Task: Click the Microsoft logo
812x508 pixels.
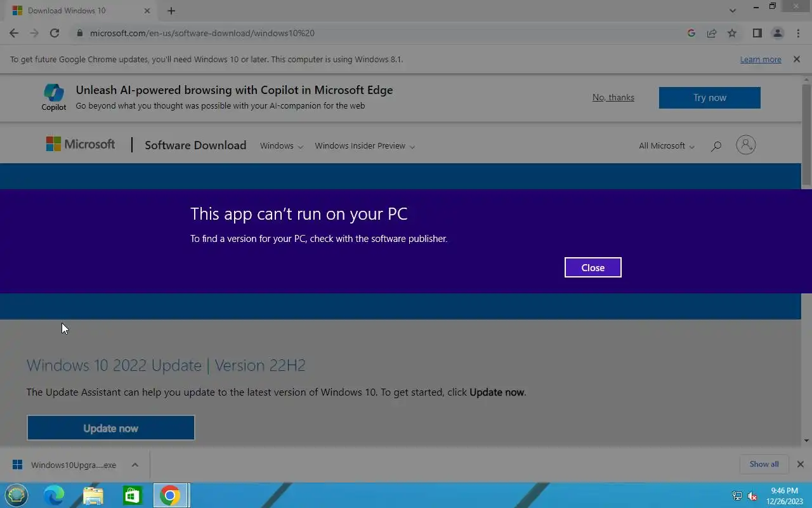Action: point(81,144)
